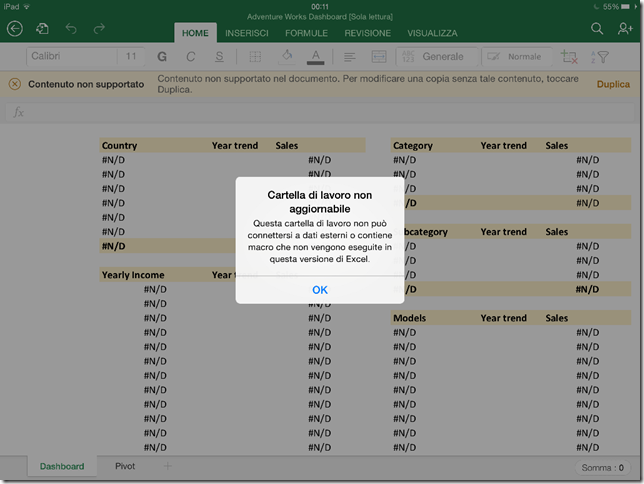Confirm dialog with OK
Viewport: 644px width, 484px height.
point(320,290)
